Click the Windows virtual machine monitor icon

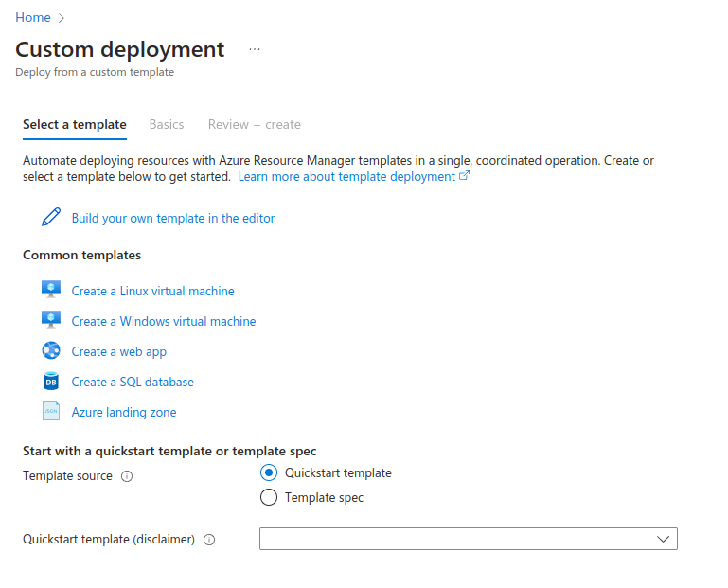51,319
